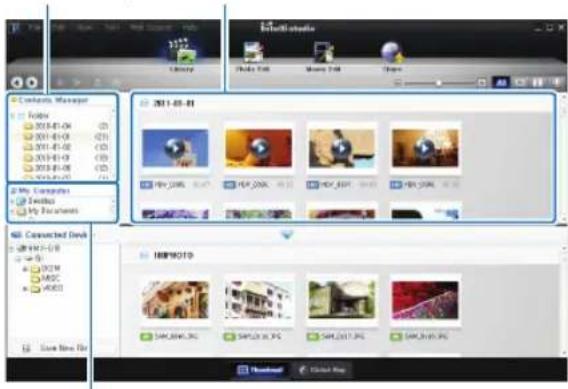Click green badge under the red fabric photo
This screenshot has width=568, height=389.
point(396,336)
